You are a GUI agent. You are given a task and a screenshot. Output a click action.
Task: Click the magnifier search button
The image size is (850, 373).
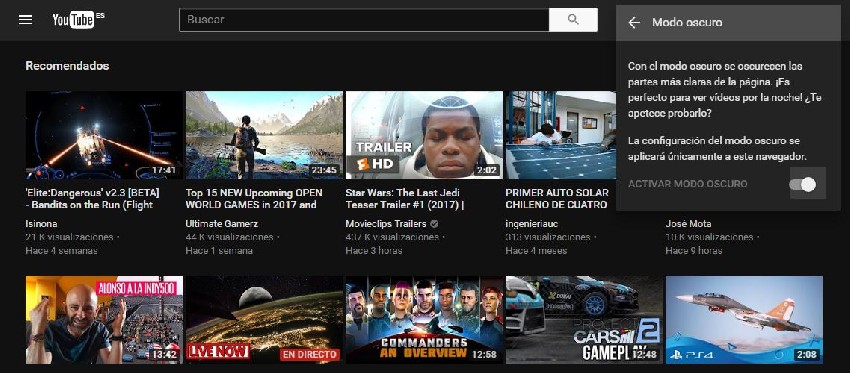[573, 20]
